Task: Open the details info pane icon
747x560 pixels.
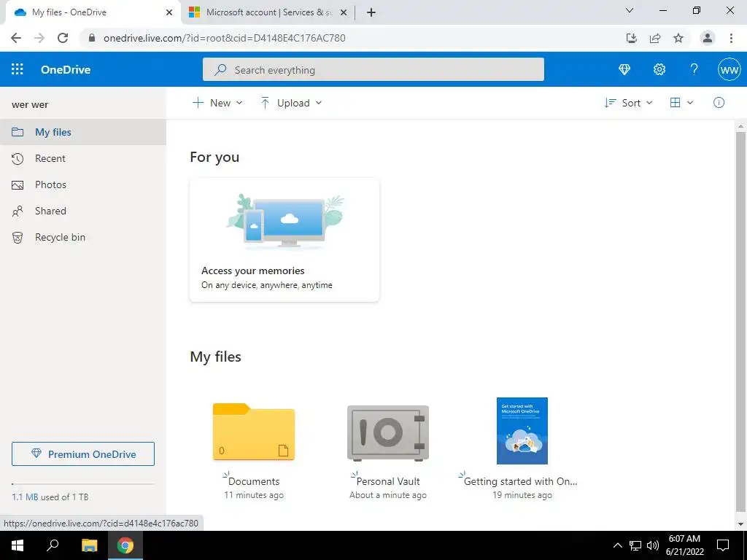Action: 719,103
